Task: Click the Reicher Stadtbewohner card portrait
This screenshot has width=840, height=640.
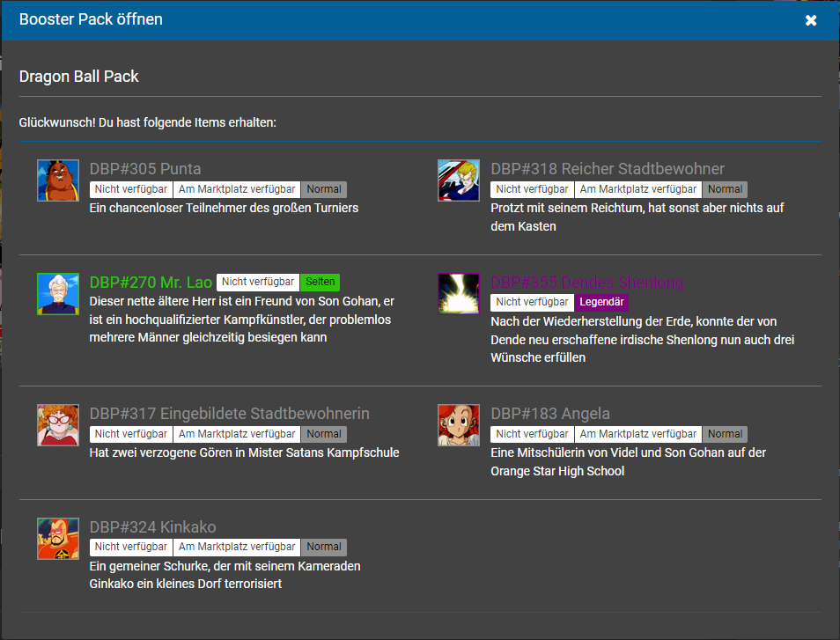Action: tap(458, 180)
